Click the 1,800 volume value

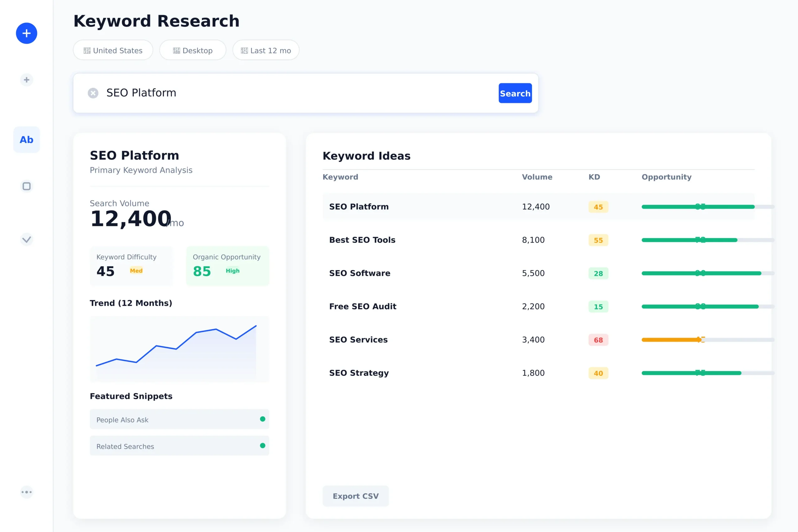[x=533, y=373]
